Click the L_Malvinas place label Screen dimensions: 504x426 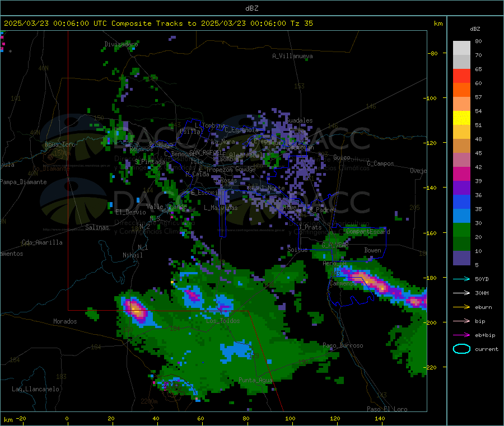click(221, 208)
